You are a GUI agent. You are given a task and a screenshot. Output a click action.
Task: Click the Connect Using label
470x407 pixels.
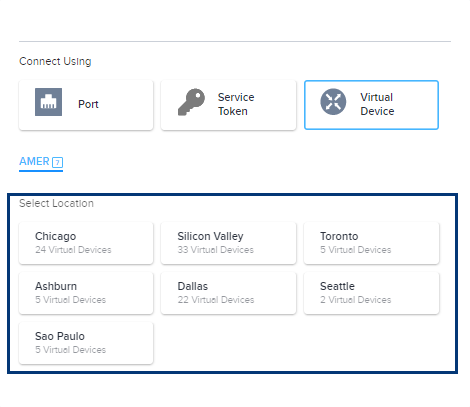[55, 61]
